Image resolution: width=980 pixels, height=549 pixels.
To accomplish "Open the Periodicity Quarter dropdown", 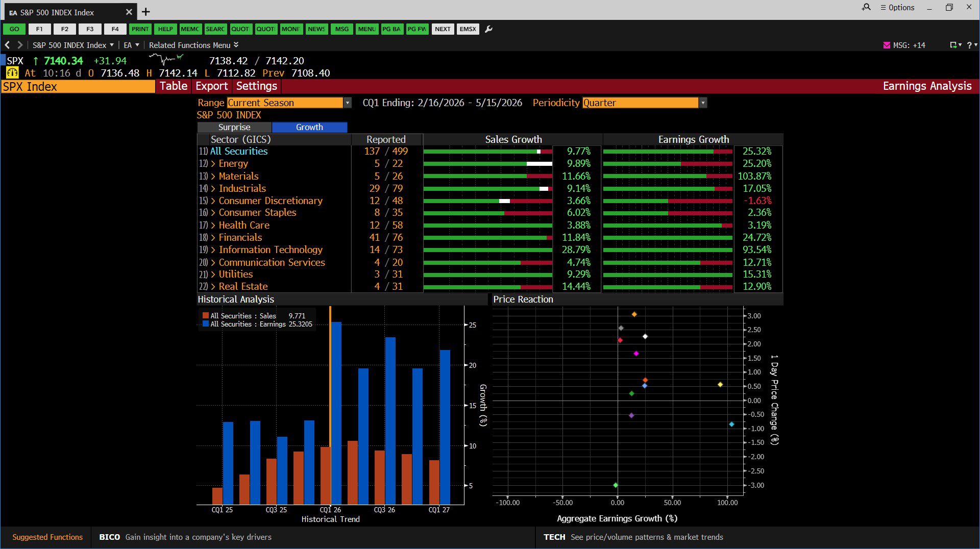I will [x=644, y=103].
